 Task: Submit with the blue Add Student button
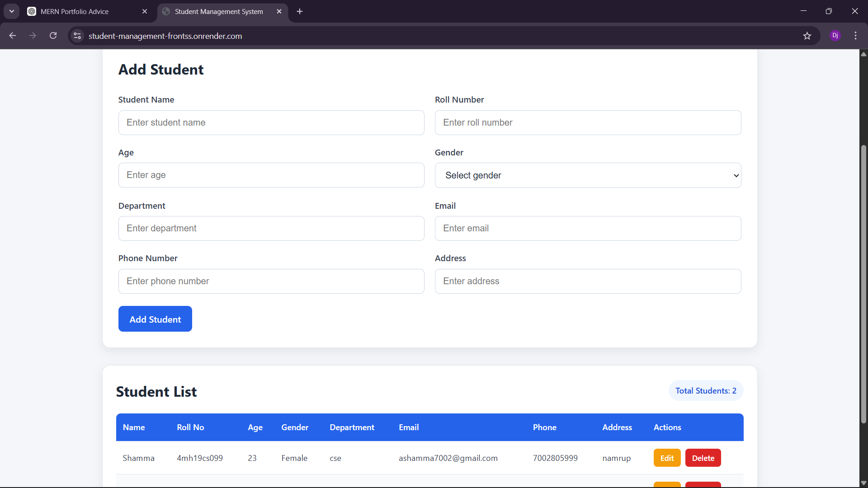click(155, 319)
